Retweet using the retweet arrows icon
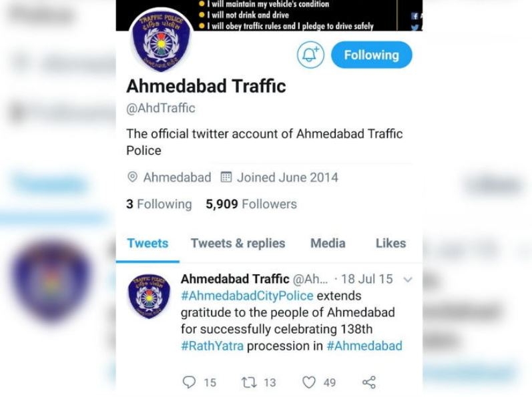532x397 pixels. point(249,382)
